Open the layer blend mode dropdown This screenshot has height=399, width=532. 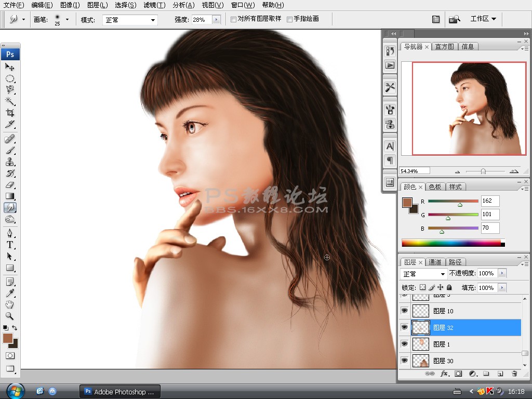point(423,273)
